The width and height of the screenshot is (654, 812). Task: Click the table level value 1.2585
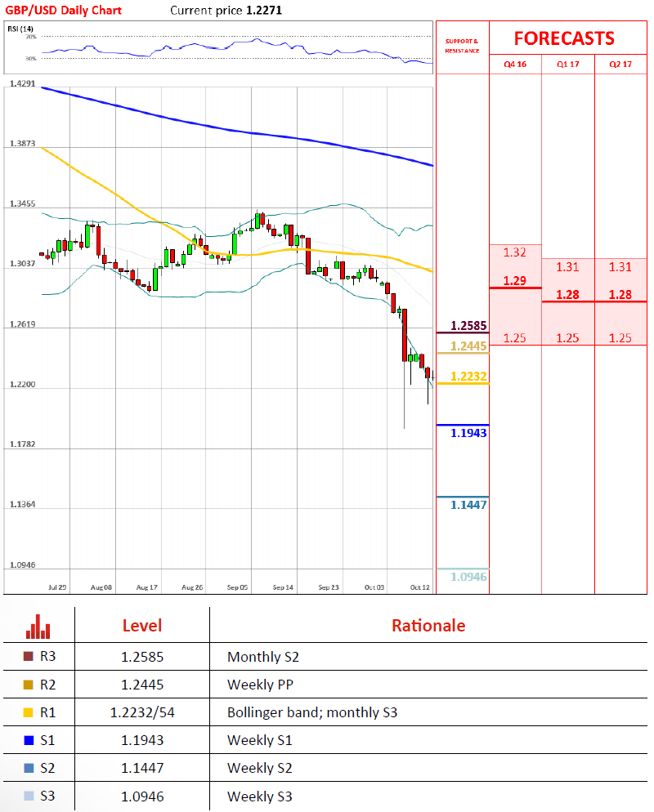coord(142,657)
